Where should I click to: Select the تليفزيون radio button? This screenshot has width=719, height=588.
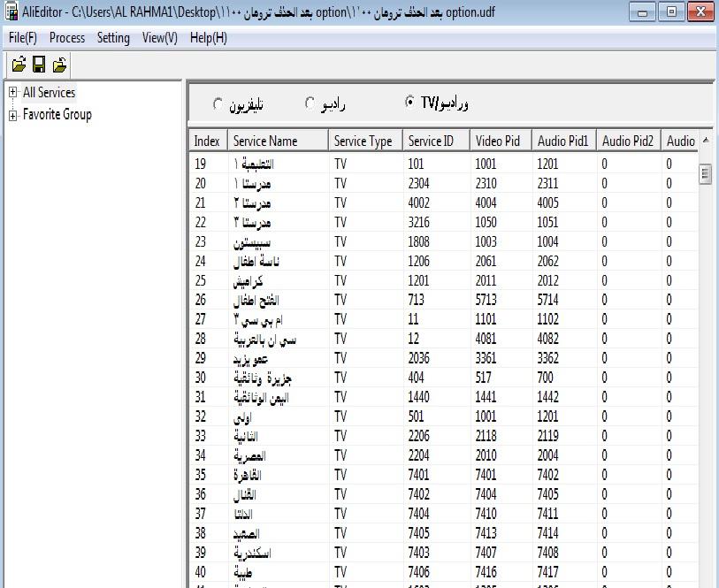[x=218, y=103]
